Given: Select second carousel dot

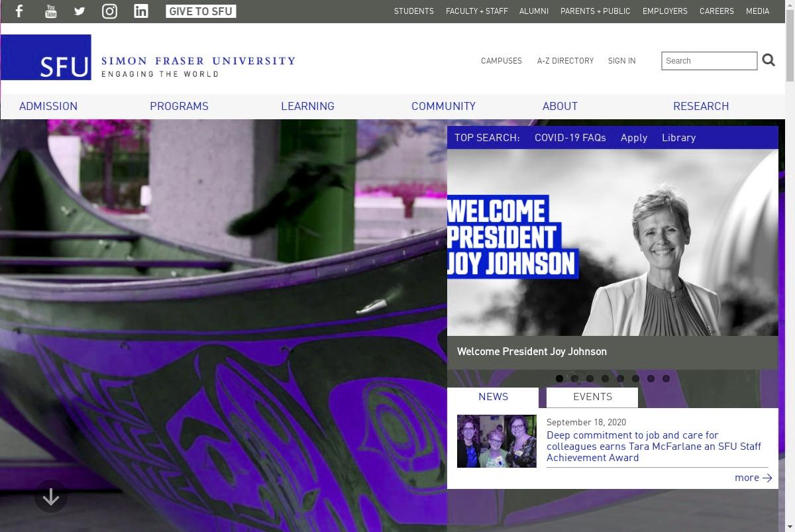Looking at the screenshot, I should click(574, 379).
